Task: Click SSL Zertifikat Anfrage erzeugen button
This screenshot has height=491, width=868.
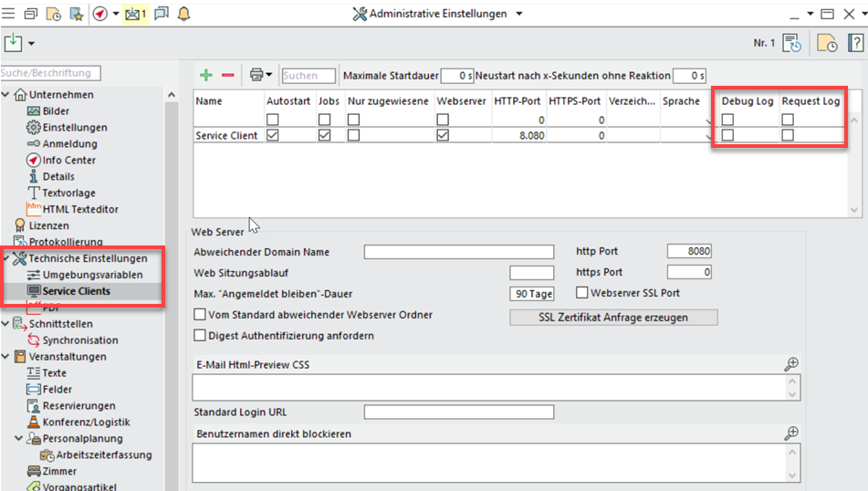Action: [612, 318]
